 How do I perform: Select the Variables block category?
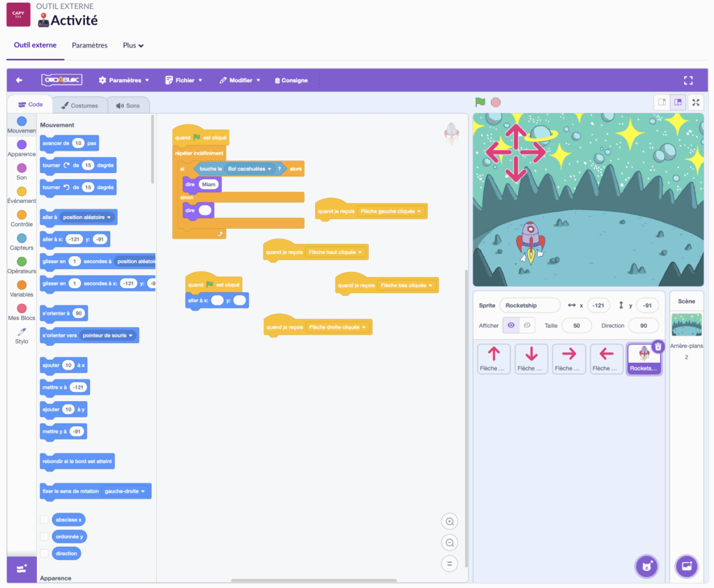pyautogui.click(x=22, y=289)
